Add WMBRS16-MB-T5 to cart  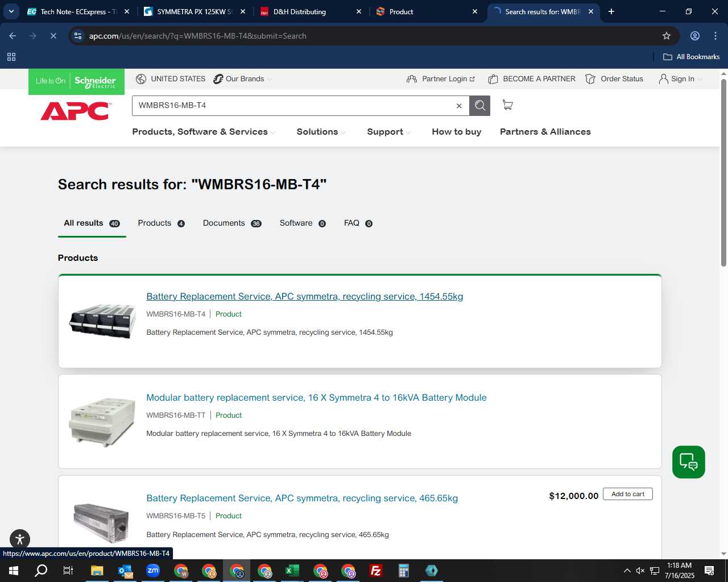[628, 494]
